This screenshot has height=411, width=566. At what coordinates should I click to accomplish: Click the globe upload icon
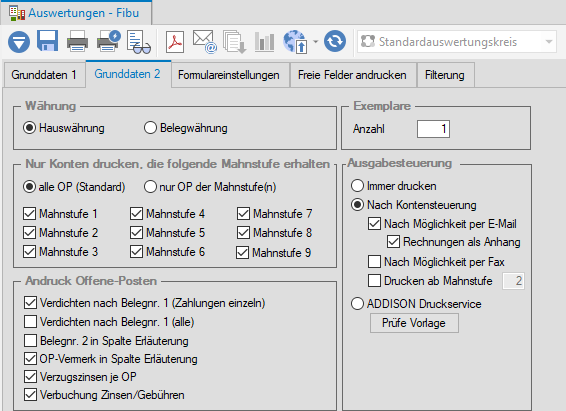pos(296,42)
